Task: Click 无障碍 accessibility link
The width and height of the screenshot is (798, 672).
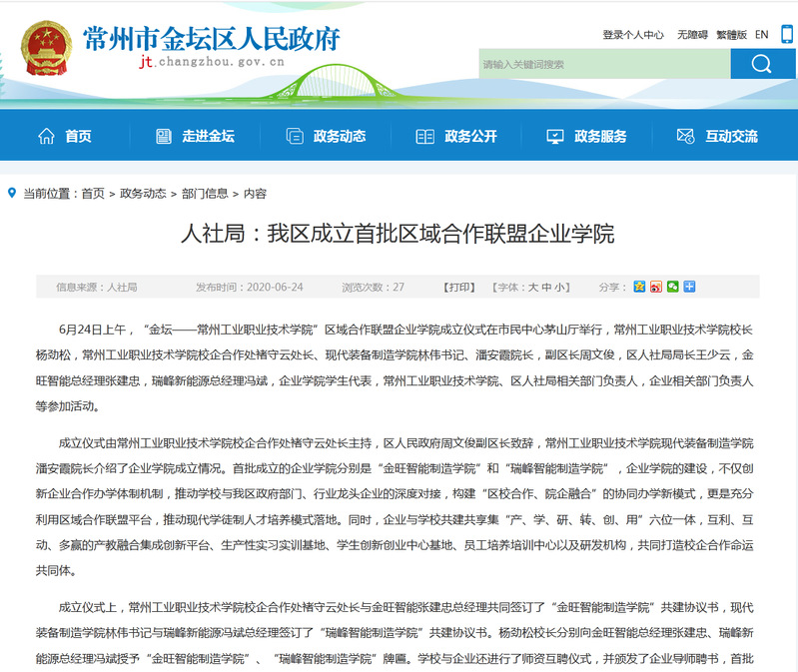Action: click(x=692, y=35)
